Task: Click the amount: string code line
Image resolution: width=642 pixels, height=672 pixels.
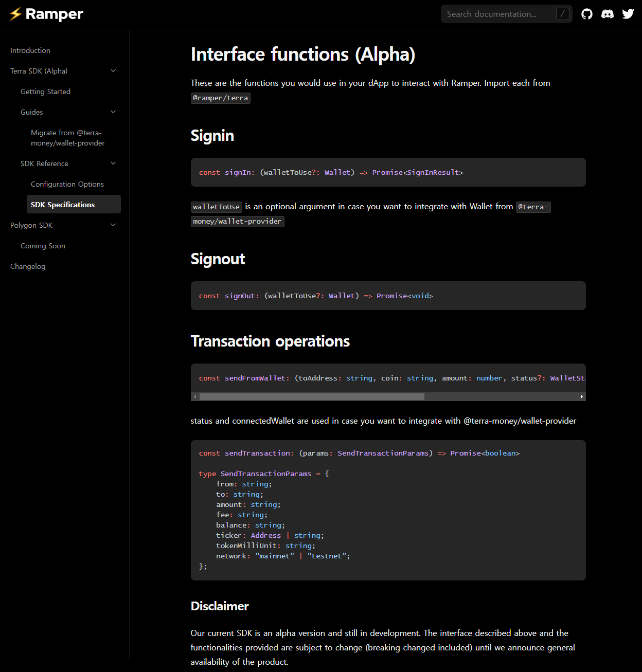Action: coord(248,504)
